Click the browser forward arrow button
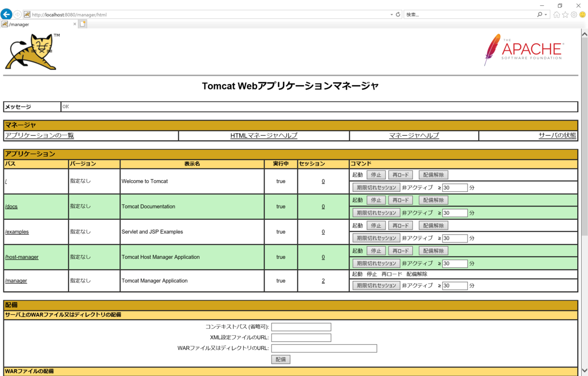Screen dimensions: 588x376 point(18,15)
